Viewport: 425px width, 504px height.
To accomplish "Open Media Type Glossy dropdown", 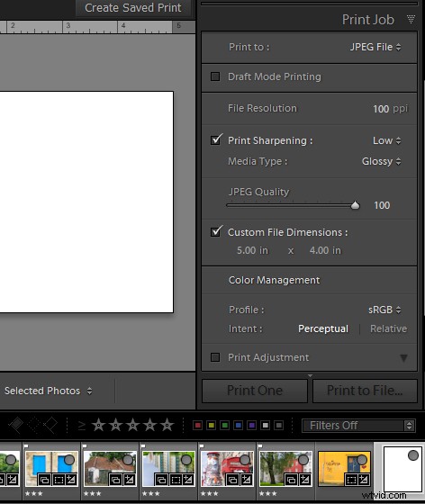I will pyautogui.click(x=381, y=161).
